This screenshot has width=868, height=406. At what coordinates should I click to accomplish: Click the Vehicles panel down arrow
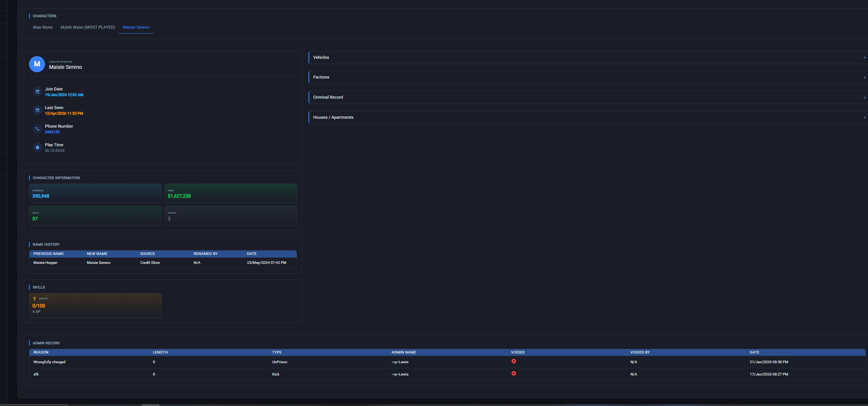pos(864,57)
